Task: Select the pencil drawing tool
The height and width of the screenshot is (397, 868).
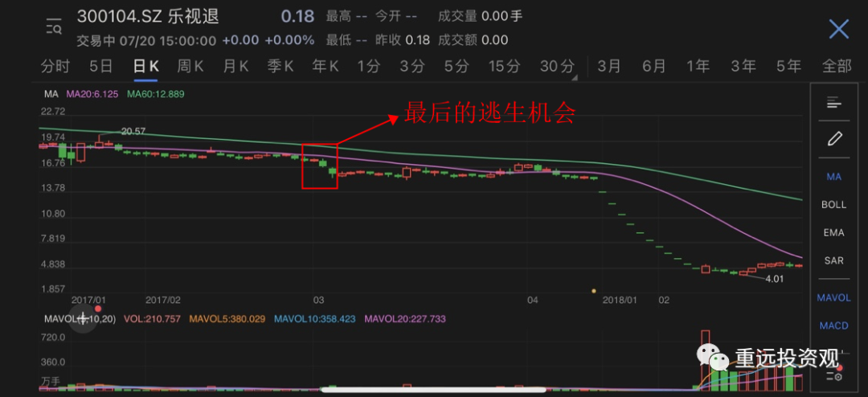Action: coord(834,138)
